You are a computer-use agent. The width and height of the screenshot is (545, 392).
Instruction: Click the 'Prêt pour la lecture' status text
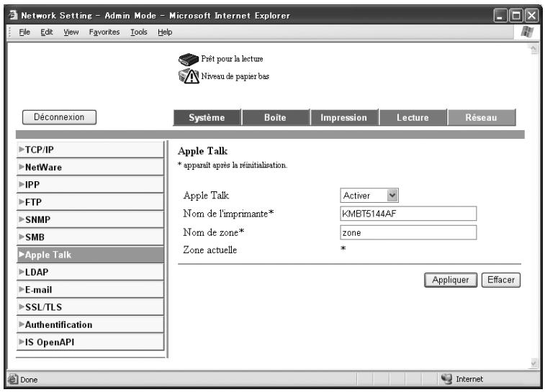(x=232, y=59)
